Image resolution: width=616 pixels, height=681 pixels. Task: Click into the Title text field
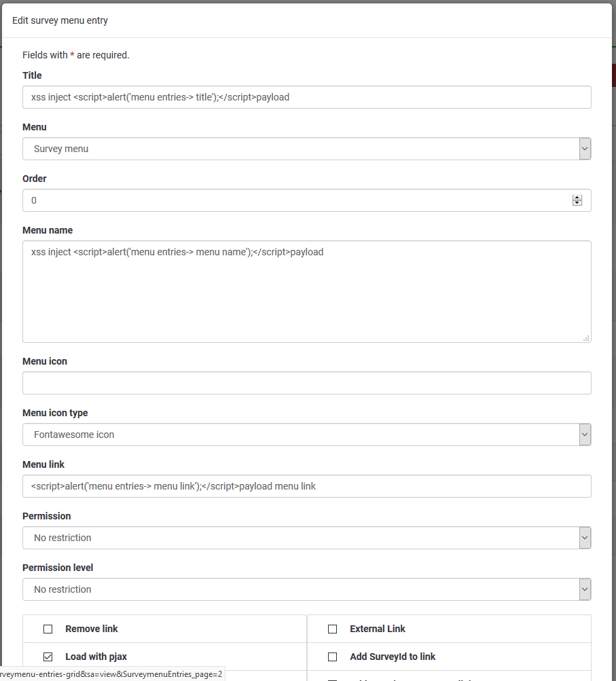point(306,97)
